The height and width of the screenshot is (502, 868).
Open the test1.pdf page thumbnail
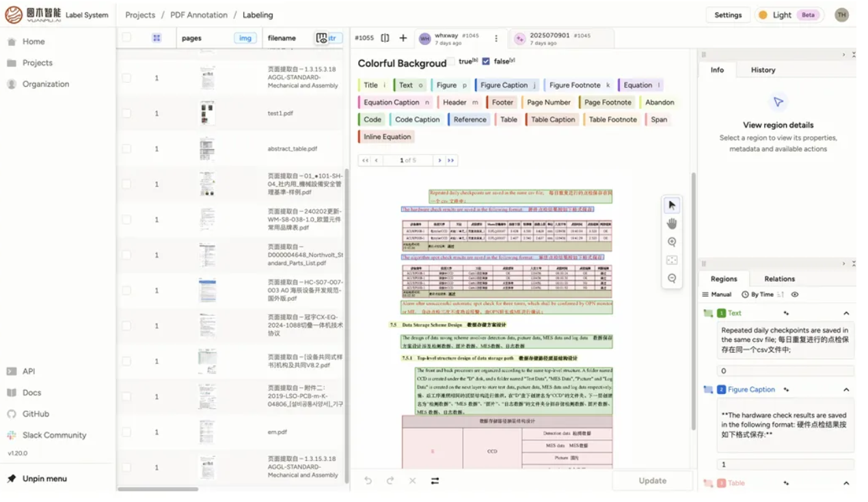(x=207, y=114)
